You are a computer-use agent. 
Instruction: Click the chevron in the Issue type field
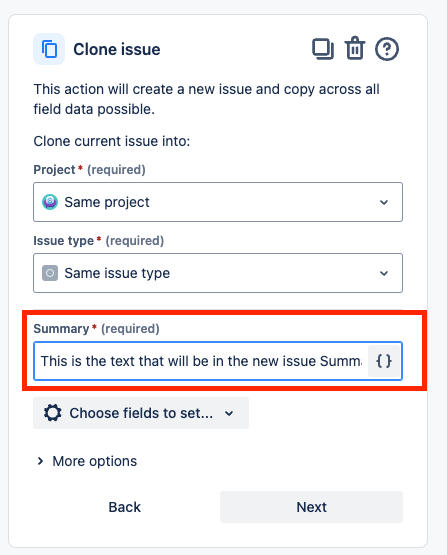pyautogui.click(x=384, y=273)
